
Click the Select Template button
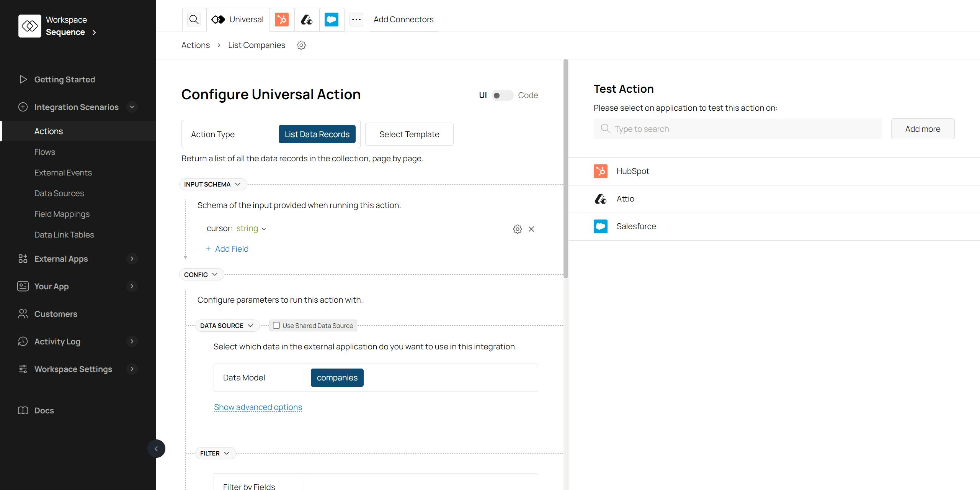tap(409, 134)
